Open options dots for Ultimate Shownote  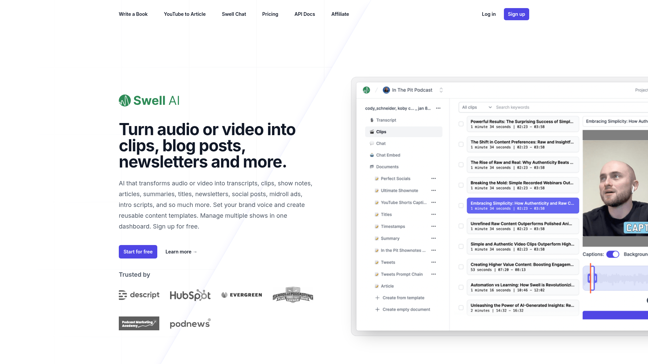434,190
